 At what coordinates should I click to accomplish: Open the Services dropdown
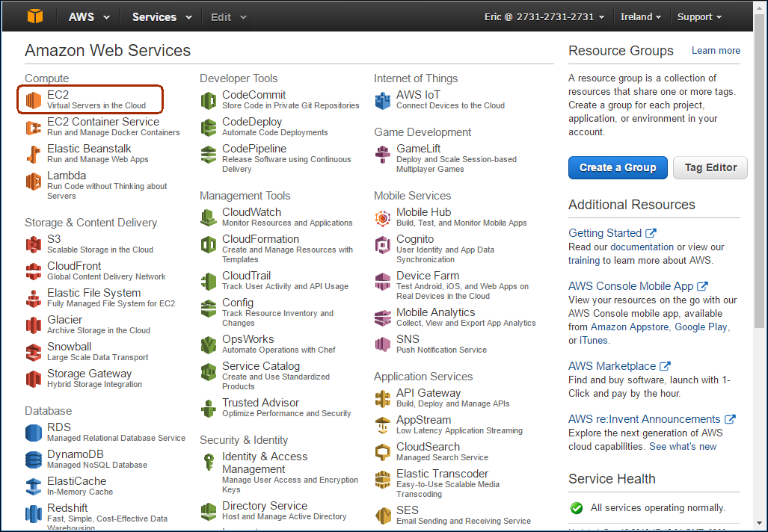tap(162, 16)
